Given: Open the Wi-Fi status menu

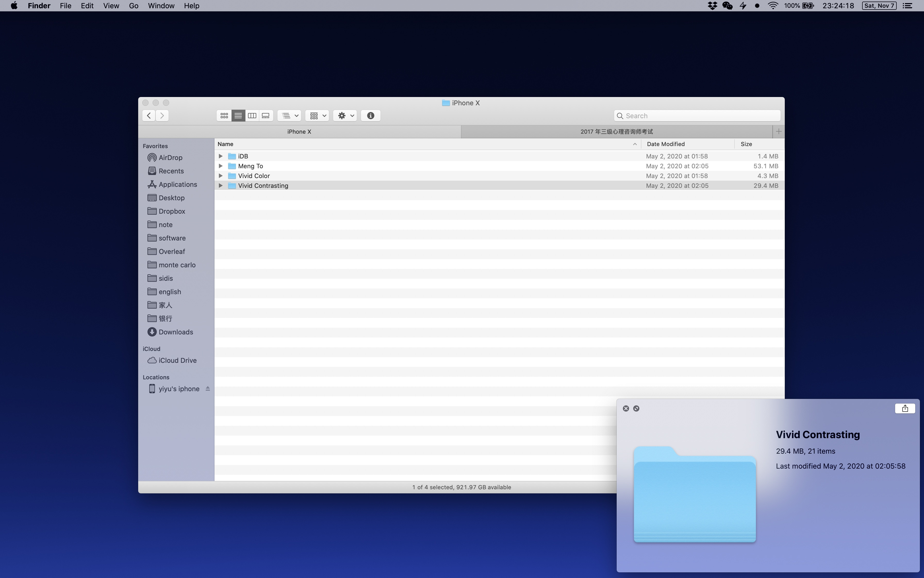Looking at the screenshot, I should click(x=773, y=6).
